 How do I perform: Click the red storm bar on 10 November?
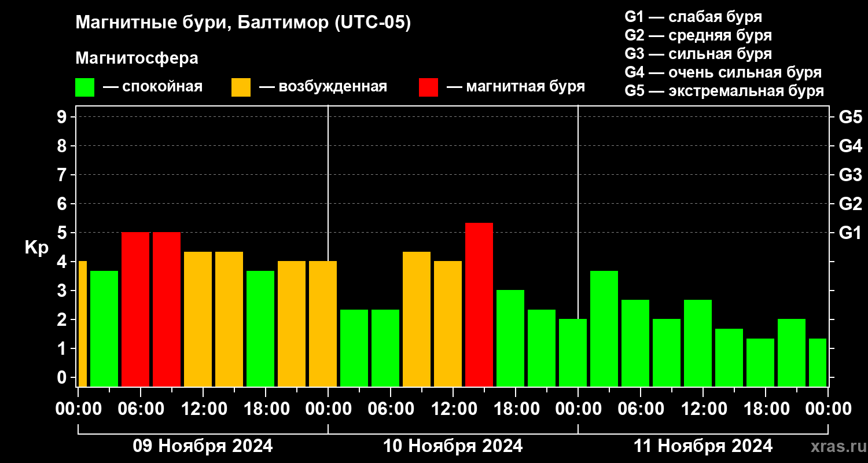[479, 304]
